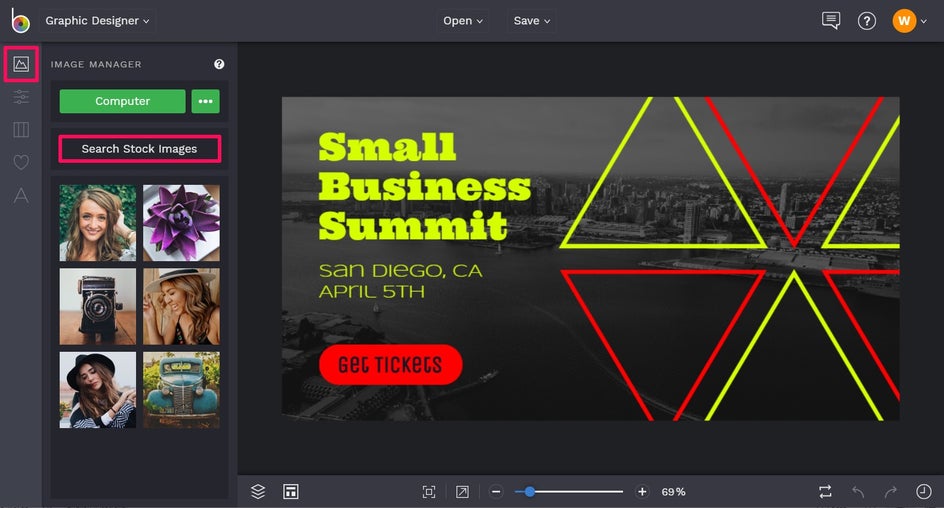The width and height of the screenshot is (944, 508).
Task: Click the fullscreen resize arrow icon
Action: [462, 492]
